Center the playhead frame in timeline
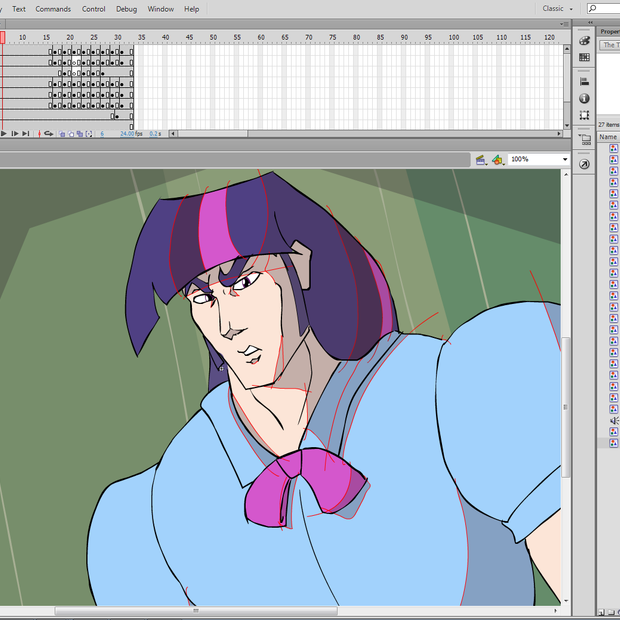Image resolution: width=620 pixels, height=620 pixels. coord(39,134)
